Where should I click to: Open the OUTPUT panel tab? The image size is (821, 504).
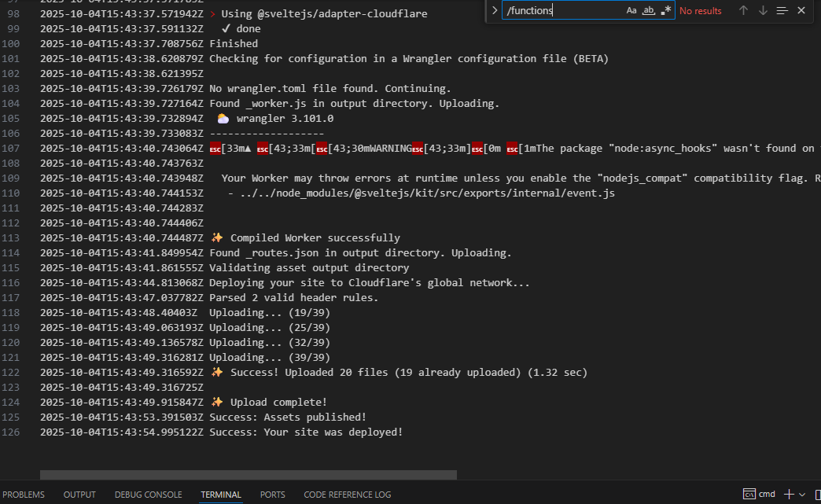pyautogui.click(x=79, y=495)
